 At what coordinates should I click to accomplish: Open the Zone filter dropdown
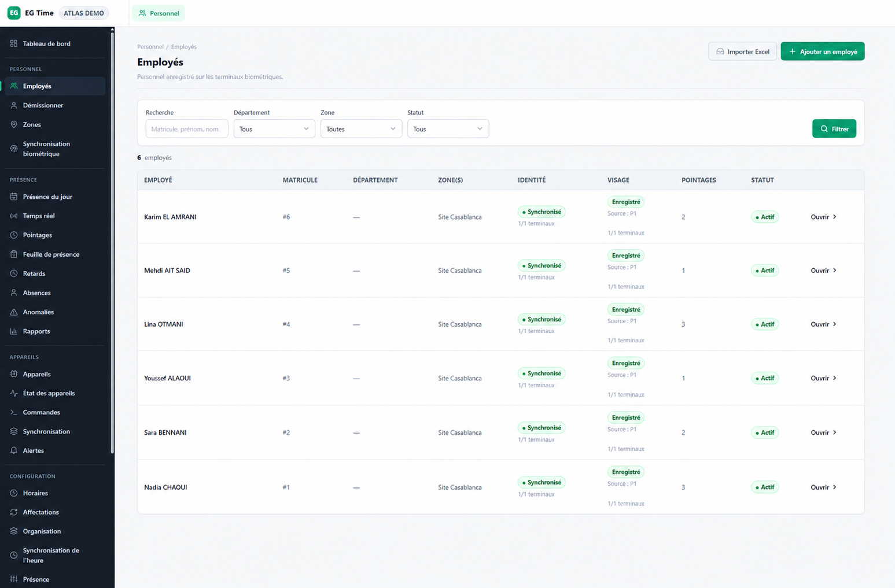(361, 129)
